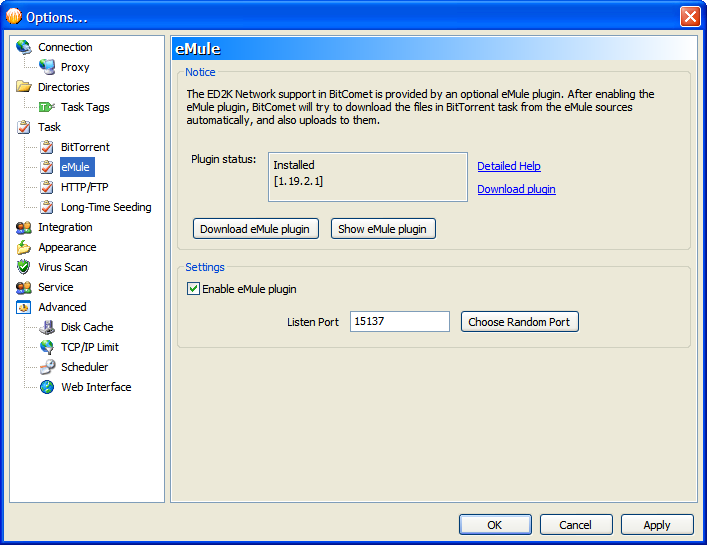Confirm settings with OK button

(x=495, y=524)
